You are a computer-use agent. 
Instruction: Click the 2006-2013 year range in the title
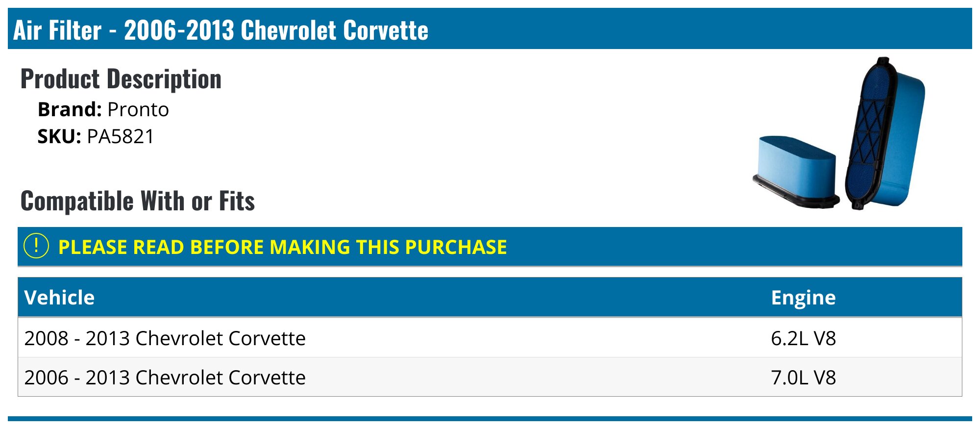pyautogui.click(x=179, y=30)
